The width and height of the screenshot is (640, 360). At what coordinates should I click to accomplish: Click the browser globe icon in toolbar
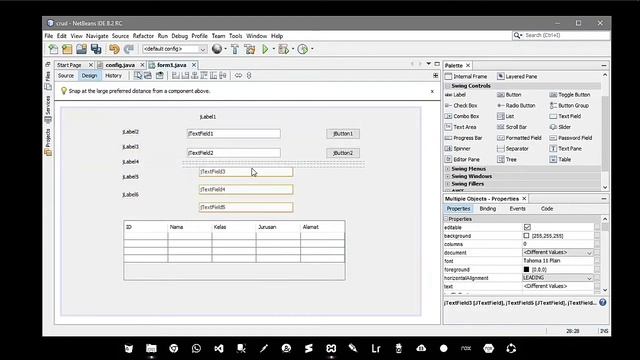[x=217, y=49]
